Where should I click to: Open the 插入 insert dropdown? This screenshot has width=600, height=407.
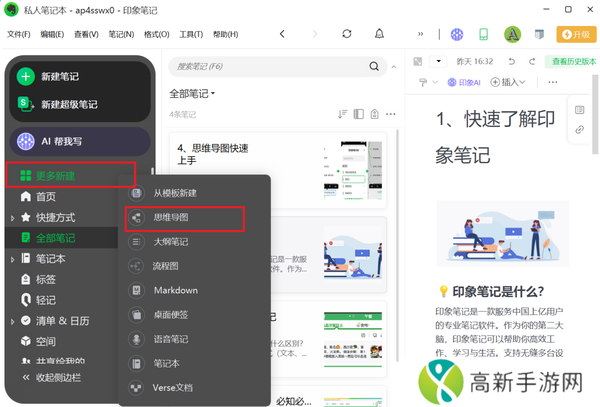[508, 82]
